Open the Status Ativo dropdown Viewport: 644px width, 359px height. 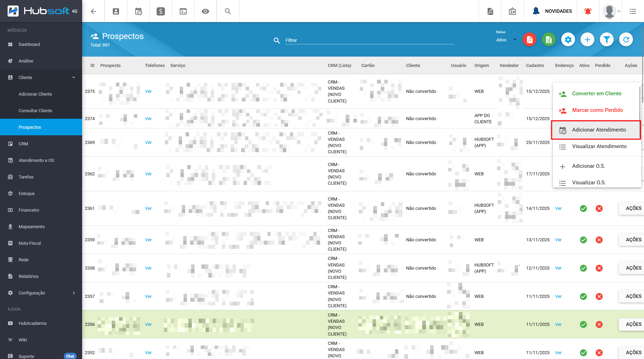pos(506,40)
